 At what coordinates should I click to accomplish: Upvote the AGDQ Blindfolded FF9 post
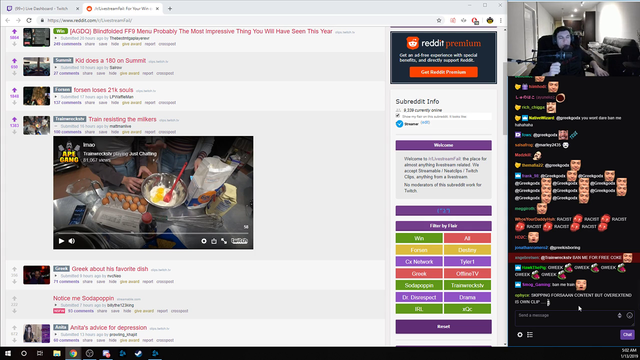coord(14,31)
